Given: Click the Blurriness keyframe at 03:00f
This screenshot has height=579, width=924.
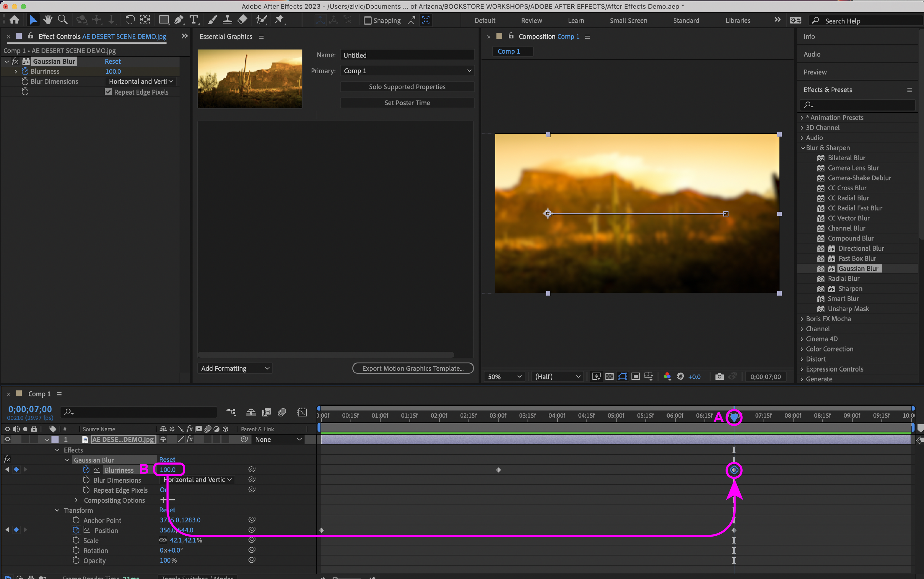Looking at the screenshot, I should 498,470.
